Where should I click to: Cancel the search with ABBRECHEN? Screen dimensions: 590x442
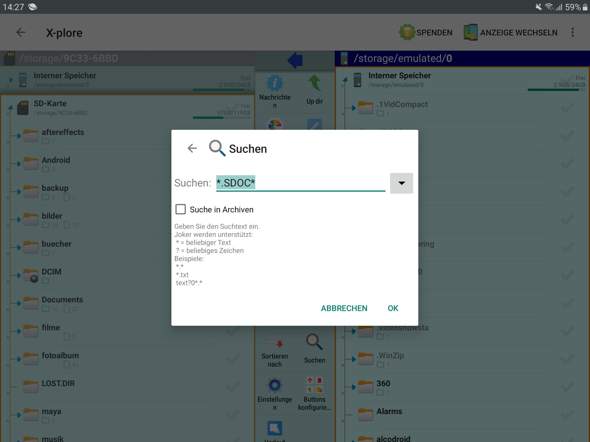click(x=344, y=308)
